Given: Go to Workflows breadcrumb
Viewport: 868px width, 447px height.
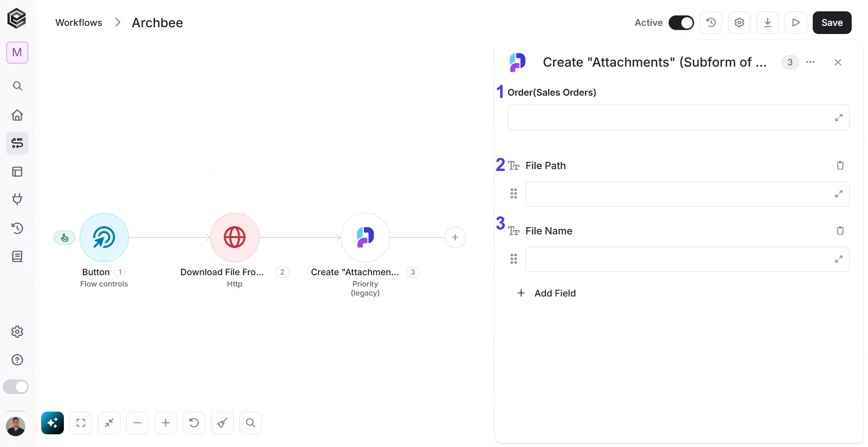Looking at the screenshot, I should (79, 23).
